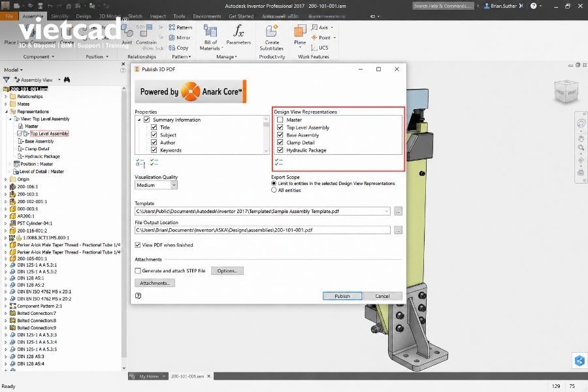Open the File tab
588x392 pixels.
tap(9, 16)
